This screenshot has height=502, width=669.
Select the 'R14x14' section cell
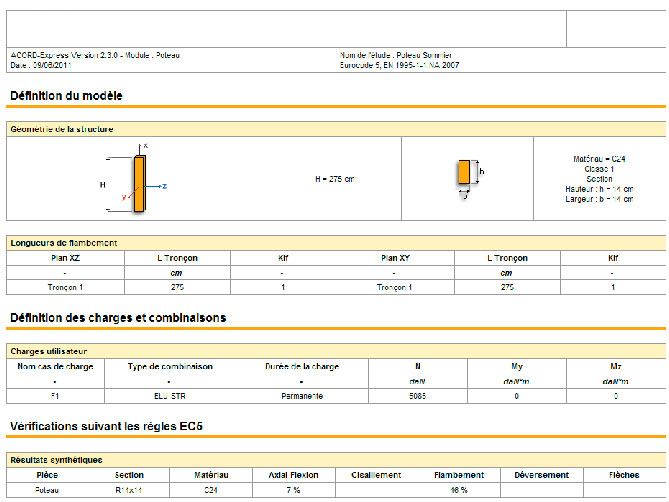(128, 490)
